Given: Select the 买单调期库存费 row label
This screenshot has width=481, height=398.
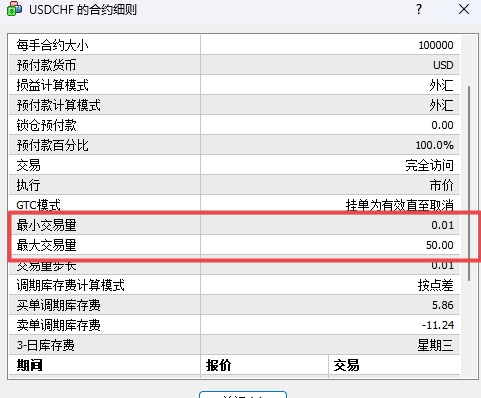Looking at the screenshot, I should (58, 305).
